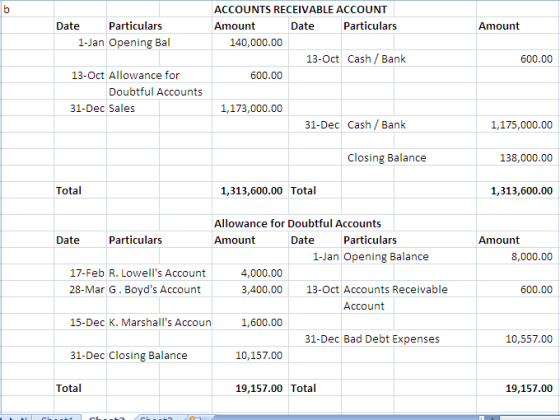Image resolution: width=560 pixels, height=420 pixels.
Task: Click the 10,157.00 closing amount
Action: coord(259,355)
